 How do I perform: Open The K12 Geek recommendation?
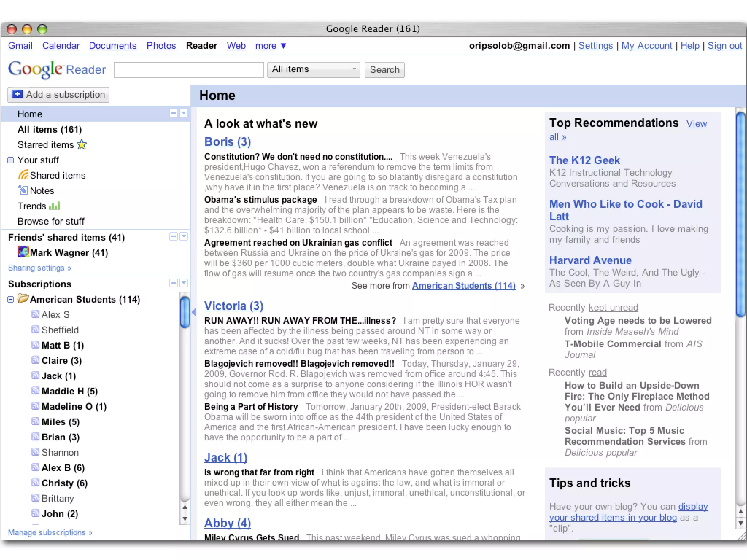585,160
